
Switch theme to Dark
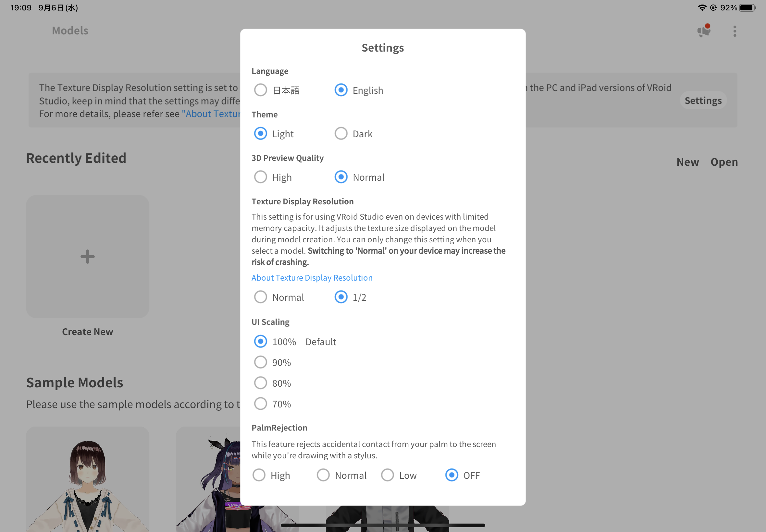click(341, 134)
